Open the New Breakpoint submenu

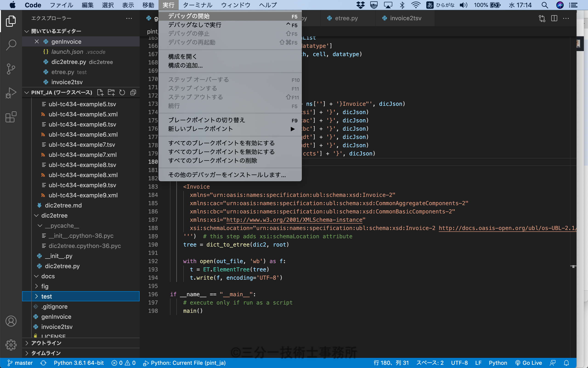point(230,129)
